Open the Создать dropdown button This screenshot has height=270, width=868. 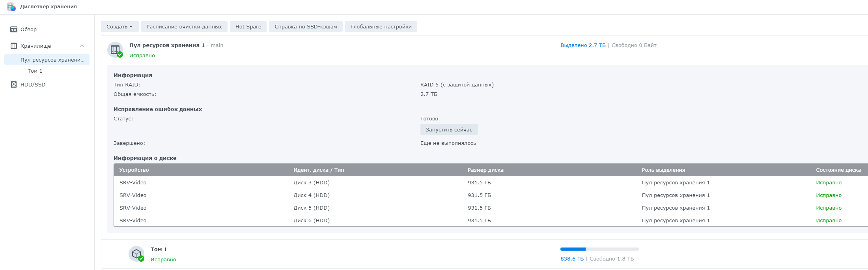(120, 26)
